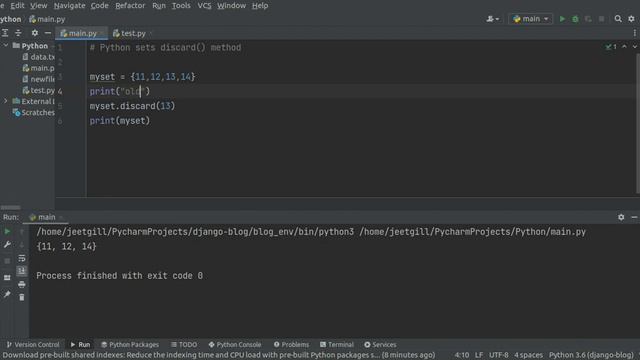This screenshot has height=360, width=640.
Task: Hide the Project panel with minus icon
Action: click(x=48, y=33)
